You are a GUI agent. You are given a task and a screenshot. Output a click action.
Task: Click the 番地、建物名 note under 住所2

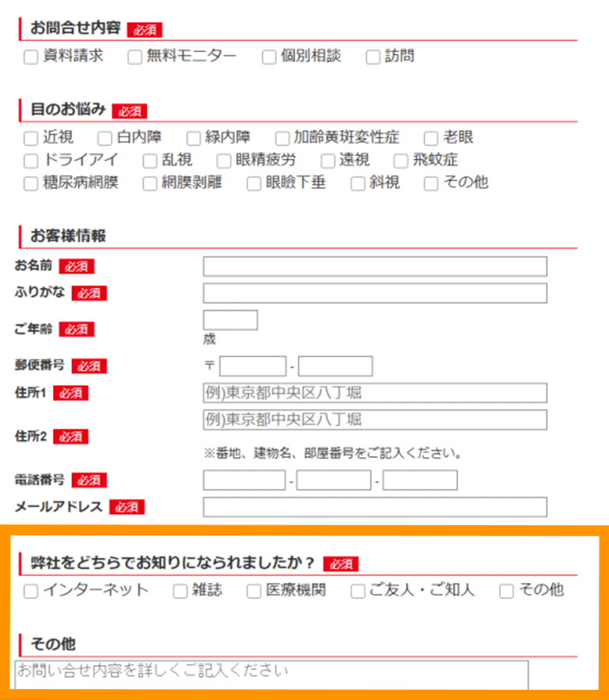point(333,453)
